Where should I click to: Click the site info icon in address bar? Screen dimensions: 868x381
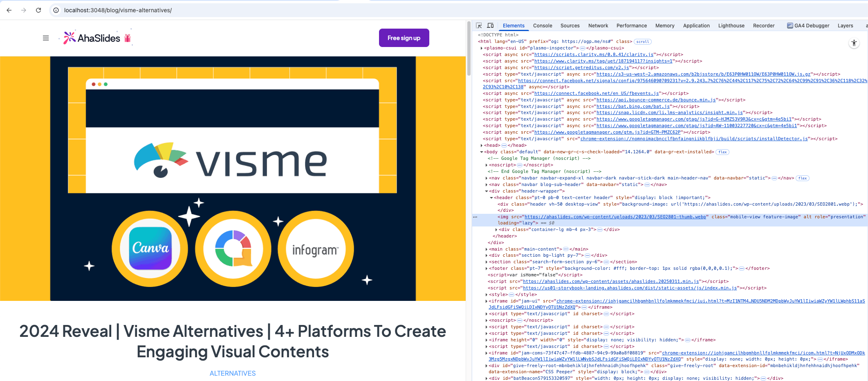[x=56, y=10]
